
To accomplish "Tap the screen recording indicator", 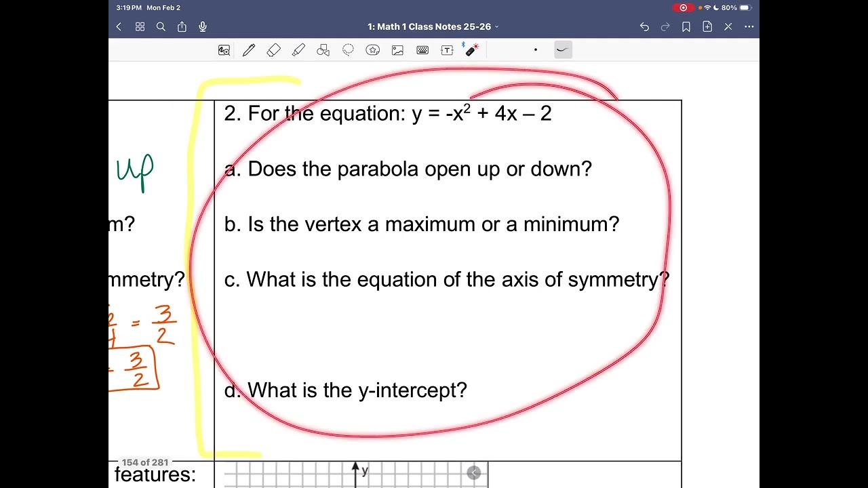I will click(684, 7).
